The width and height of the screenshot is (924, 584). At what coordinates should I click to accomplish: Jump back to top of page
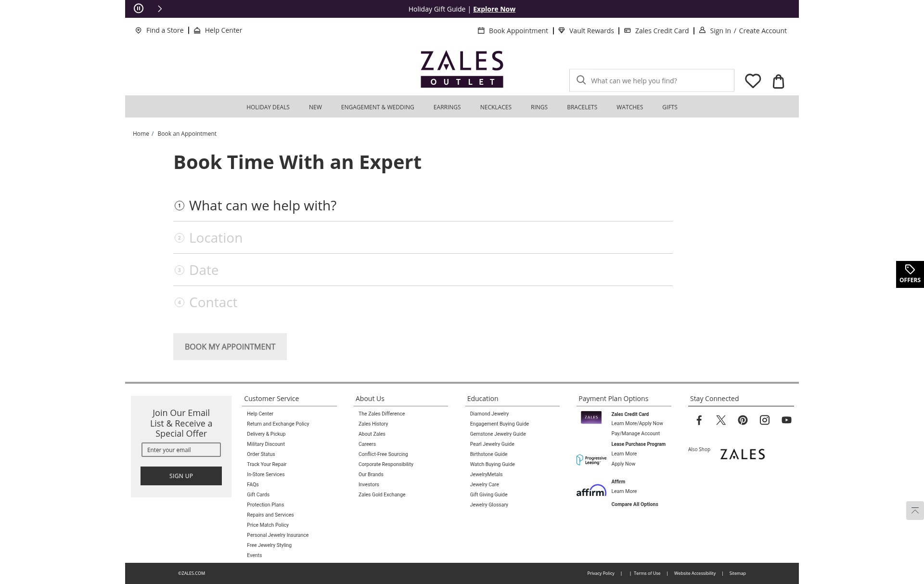tap(915, 510)
